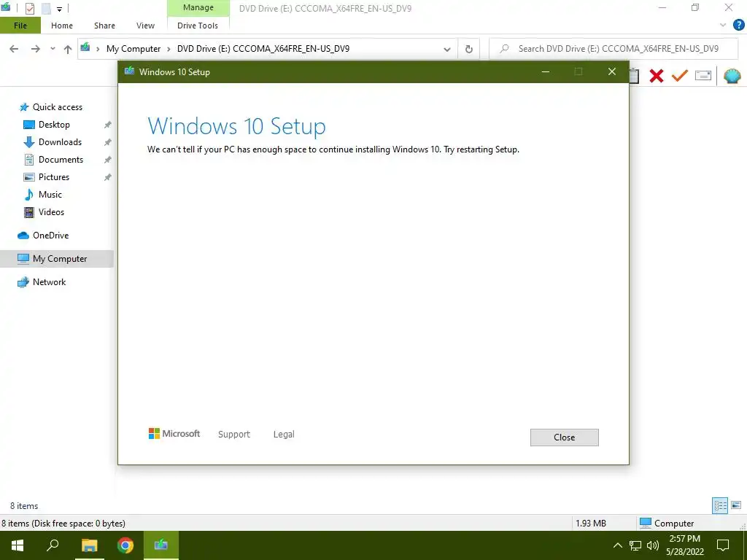The image size is (747, 560).
Task: Open the Legal link in Setup dialog
Action: (284, 435)
